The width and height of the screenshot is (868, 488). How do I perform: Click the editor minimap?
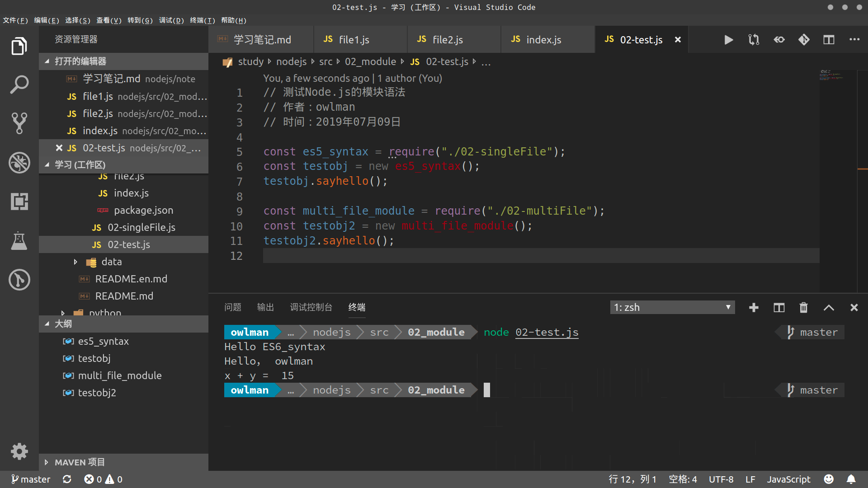tap(838, 181)
